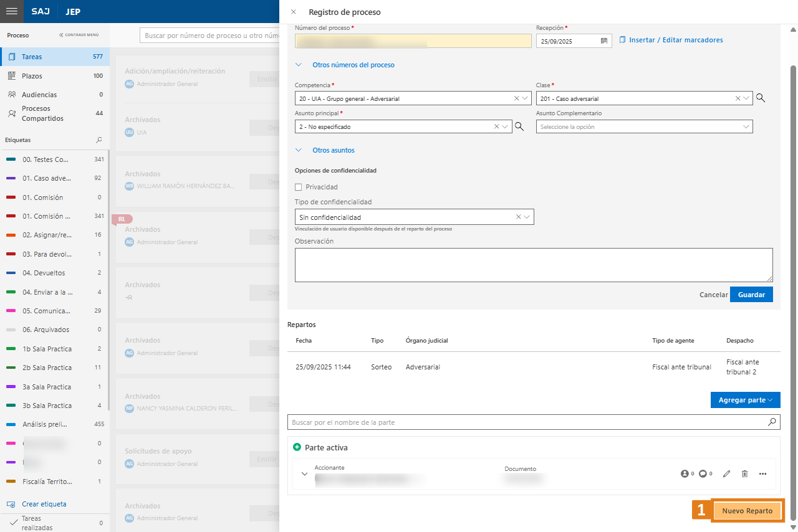Click into the Observación text area
798x532 pixels.
pos(533,265)
